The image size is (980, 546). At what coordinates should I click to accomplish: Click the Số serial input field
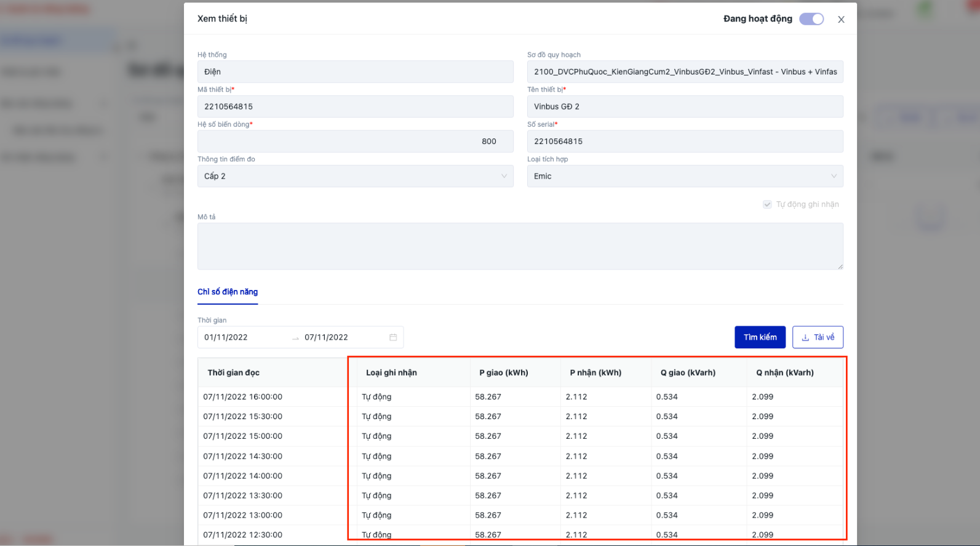pyautogui.click(x=684, y=142)
